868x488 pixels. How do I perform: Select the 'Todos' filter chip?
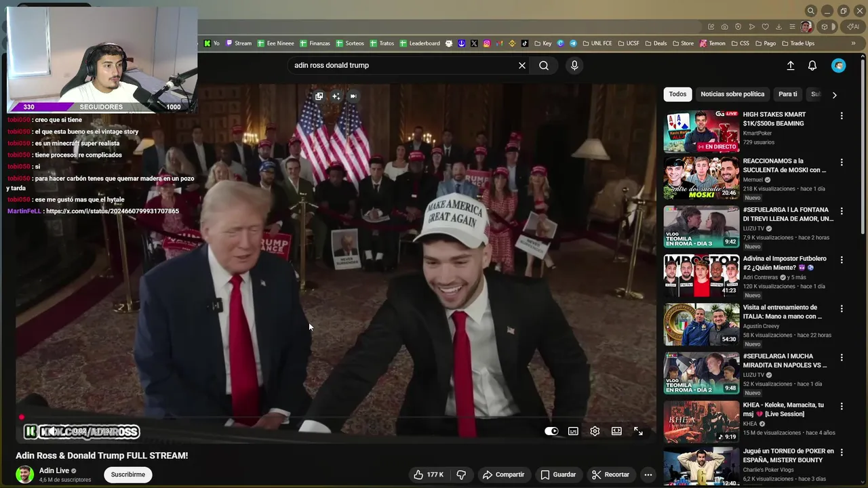click(677, 94)
